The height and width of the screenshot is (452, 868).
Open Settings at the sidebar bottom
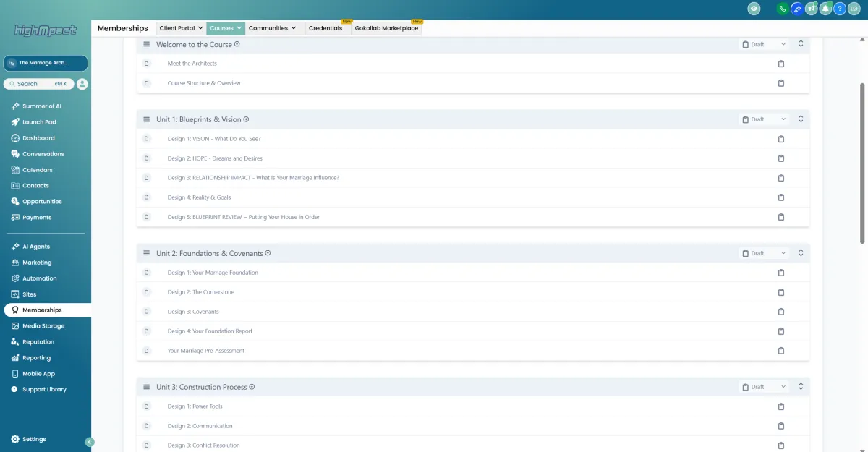click(34, 439)
